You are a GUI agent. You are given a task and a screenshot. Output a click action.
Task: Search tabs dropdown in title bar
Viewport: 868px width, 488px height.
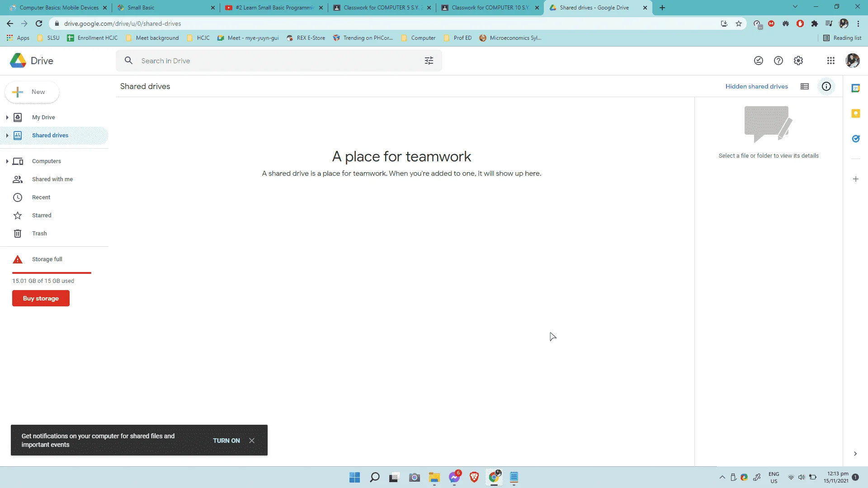(x=795, y=7)
